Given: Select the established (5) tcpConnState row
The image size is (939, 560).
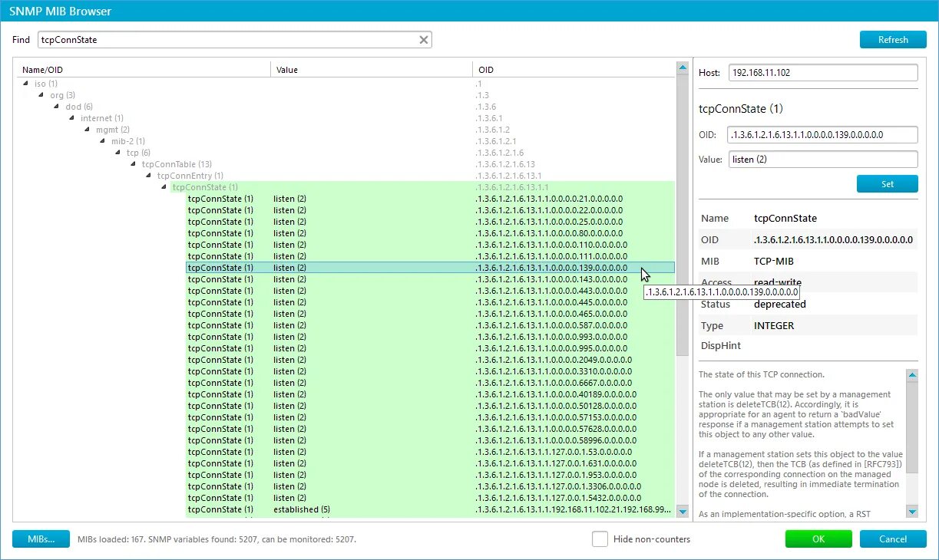Looking at the screenshot, I should click(430, 509).
